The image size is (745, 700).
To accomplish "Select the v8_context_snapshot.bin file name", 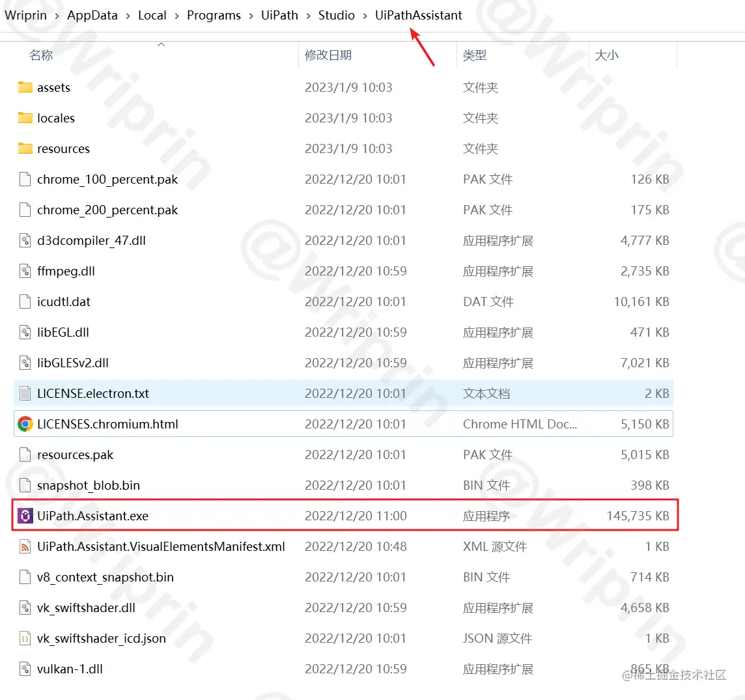I will coord(105,577).
